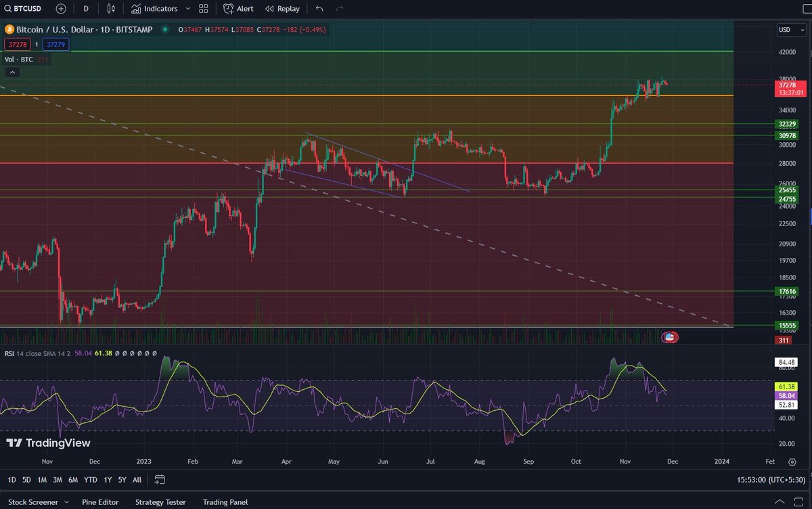The image size is (812, 509).
Task: Select the 30978 horizontal line price label
Action: pyautogui.click(x=788, y=136)
